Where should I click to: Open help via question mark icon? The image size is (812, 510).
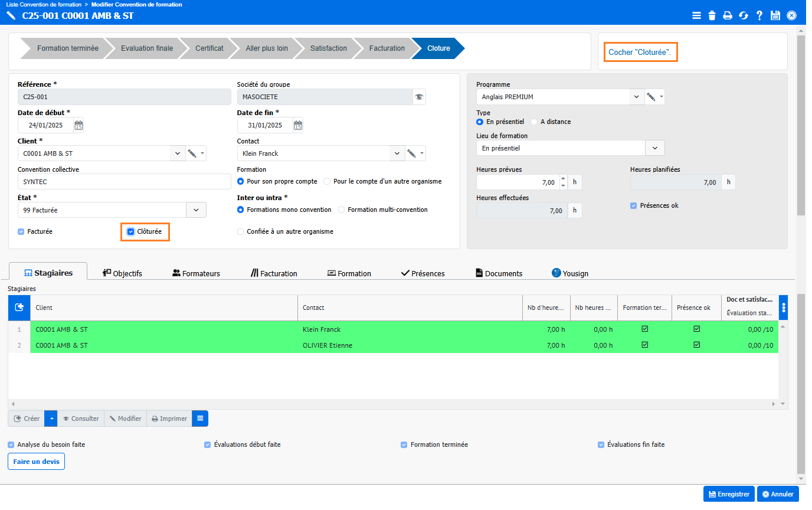coord(759,15)
